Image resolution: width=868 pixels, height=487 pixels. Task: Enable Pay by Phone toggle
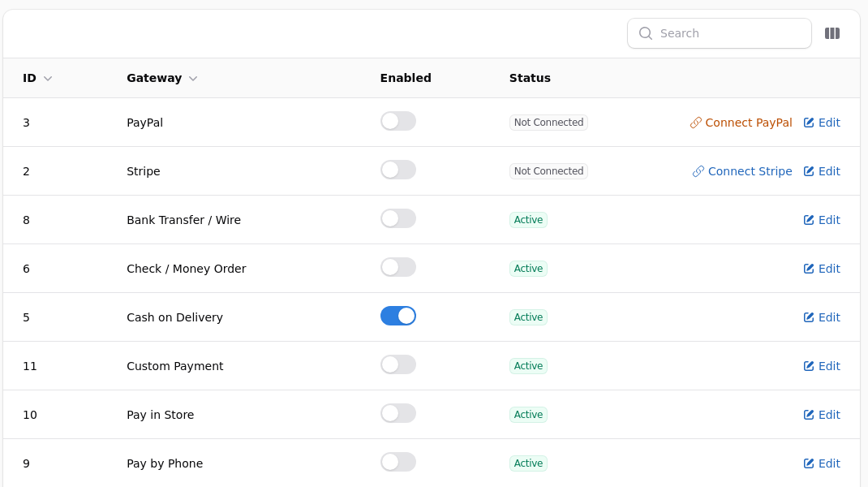pyautogui.click(x=398, y=463)
